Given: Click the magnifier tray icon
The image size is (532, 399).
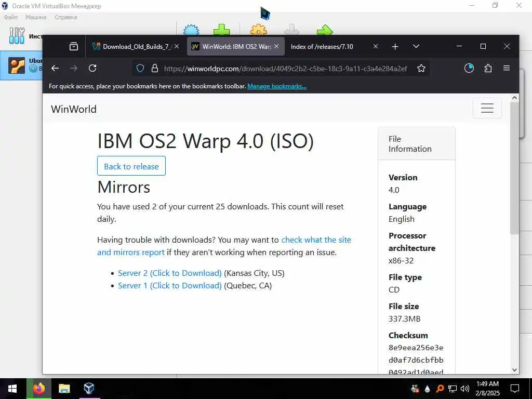Looking at the screenshot, I should [440, 389].
